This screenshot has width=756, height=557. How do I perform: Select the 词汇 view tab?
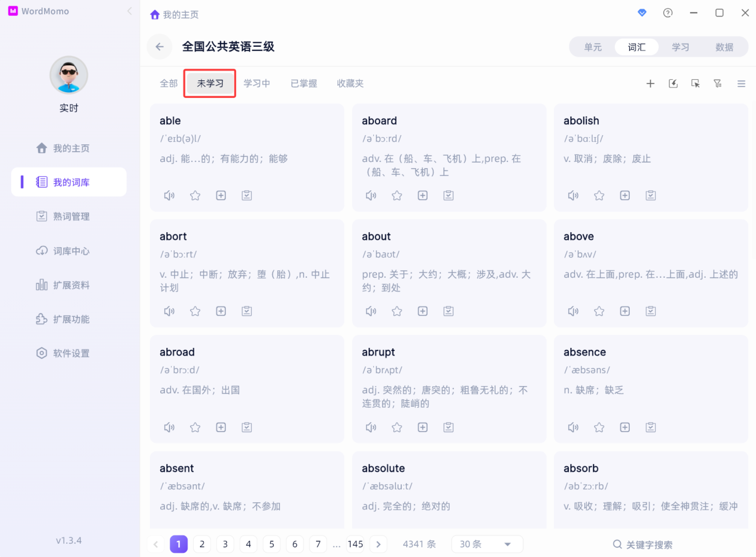coord(637,47)
